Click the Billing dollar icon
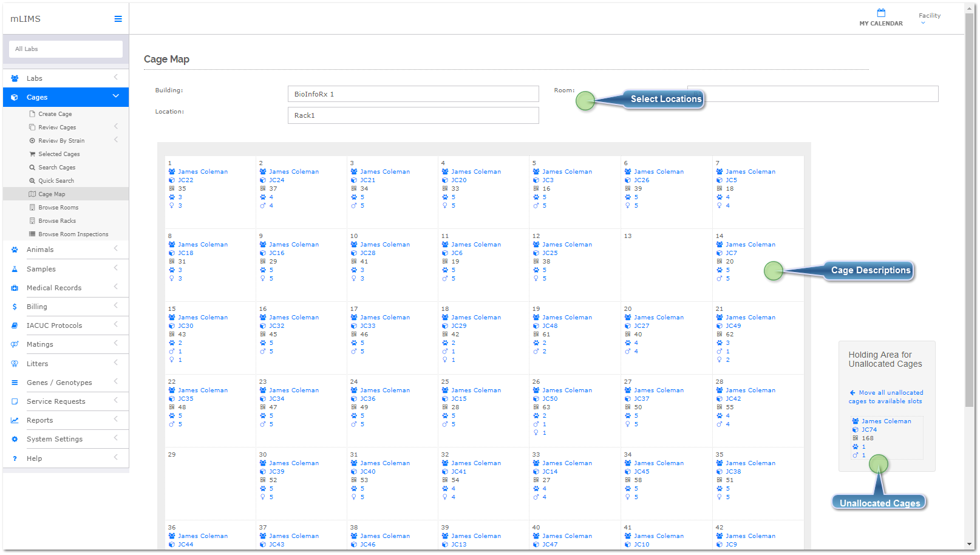The width and height of the screenshot is (980, 555). pyautogui.click(x=15, y=307)
